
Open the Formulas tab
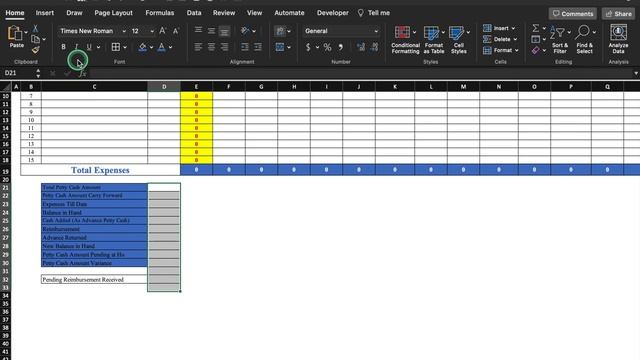click(160, 13)
